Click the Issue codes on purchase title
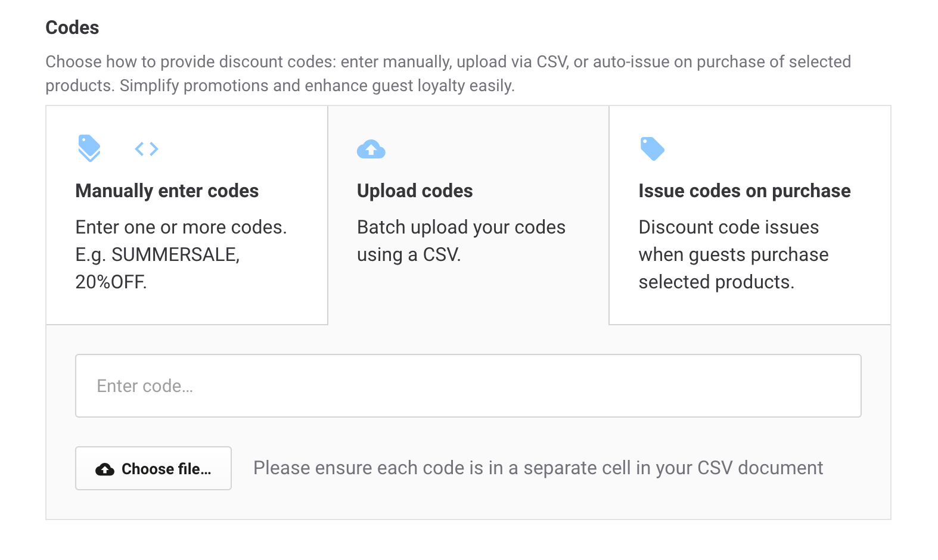This screenshot has height=560, width=938. (x=744, y=191)
